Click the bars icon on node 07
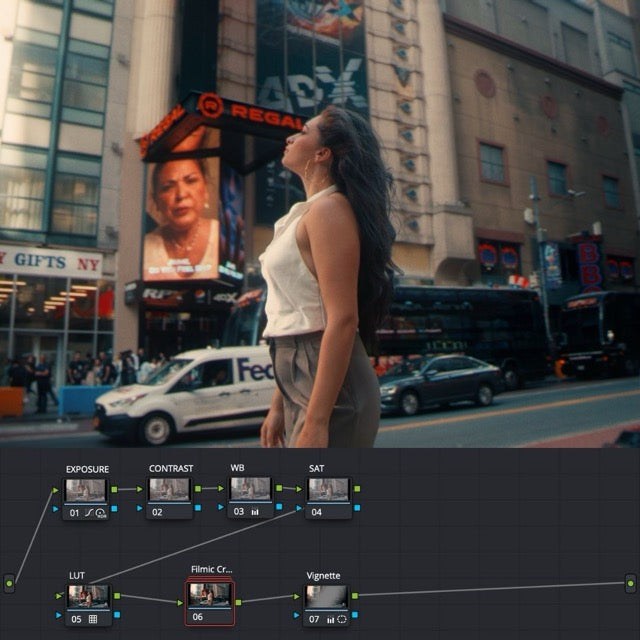Image resolution: width=640 pixels, height=640 pixels. 331,619
